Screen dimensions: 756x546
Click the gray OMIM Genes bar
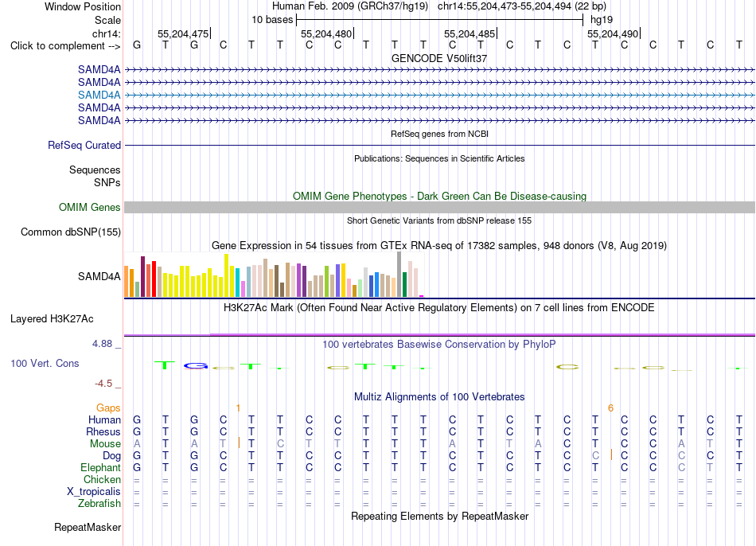tap(439, 208)
